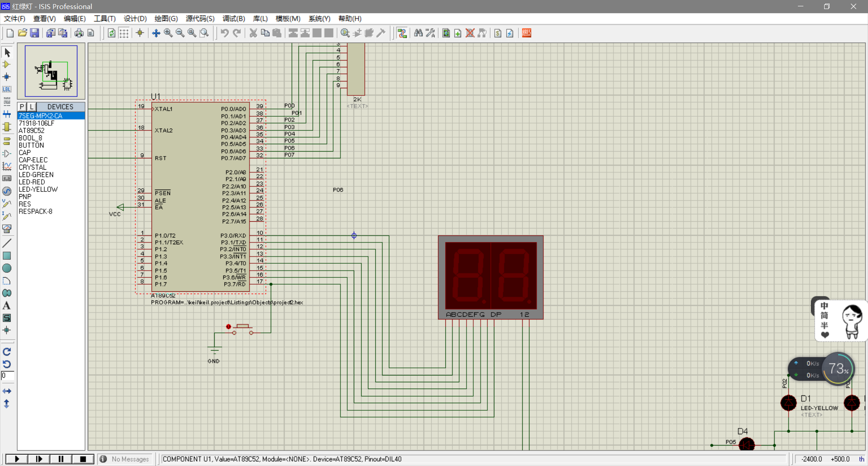868x466 pixels.
Task: Switch to Junction dot mode
Action: point(7,77)
